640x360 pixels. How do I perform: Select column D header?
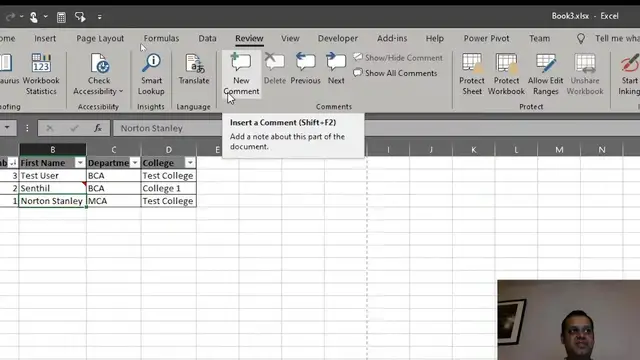click(x=169, y=150)
